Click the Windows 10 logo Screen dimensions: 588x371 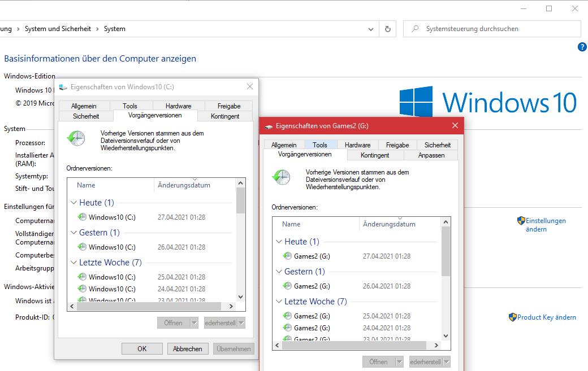tap(488, 102)
